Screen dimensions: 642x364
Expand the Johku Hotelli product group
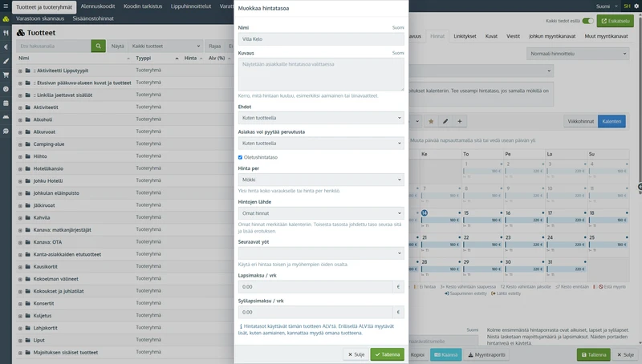point(20,181)
